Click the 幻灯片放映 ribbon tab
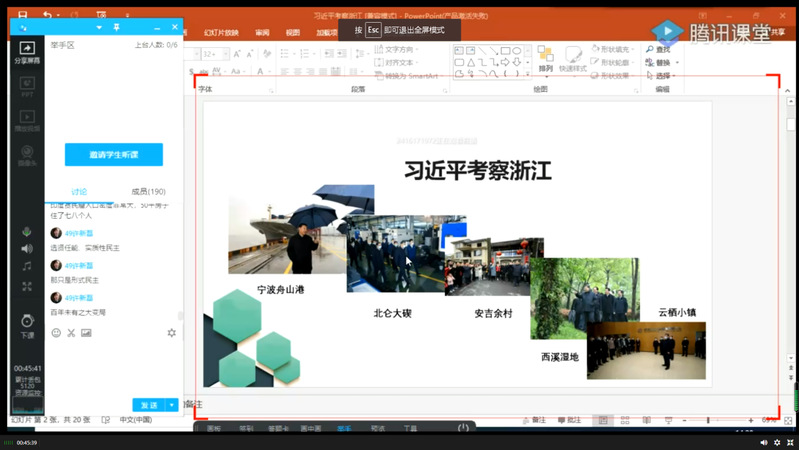 click(221, 33)
